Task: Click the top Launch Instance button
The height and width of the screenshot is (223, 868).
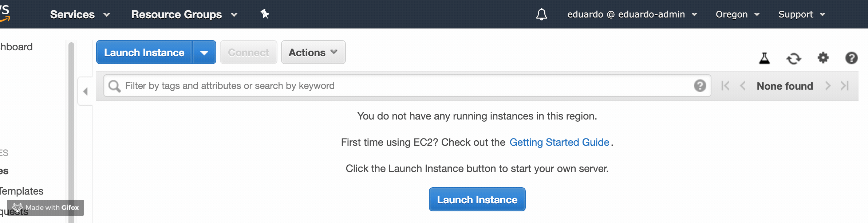Action: 144,52
